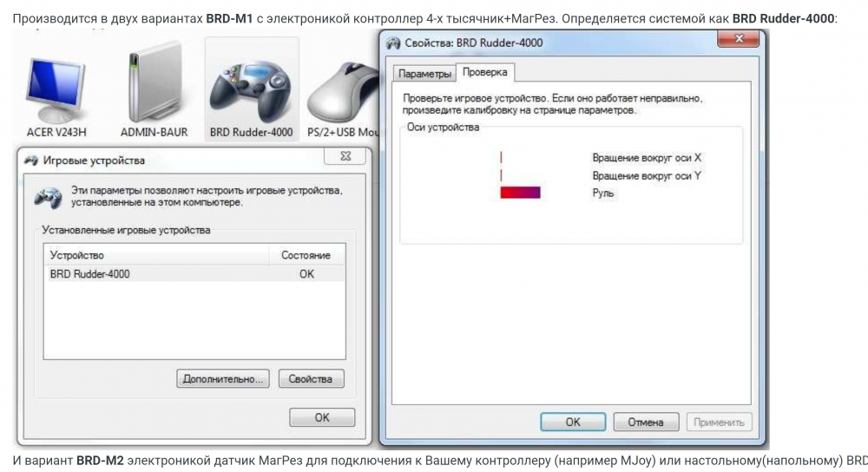Click the Оси устройства group label

click(x=443, y=128)
